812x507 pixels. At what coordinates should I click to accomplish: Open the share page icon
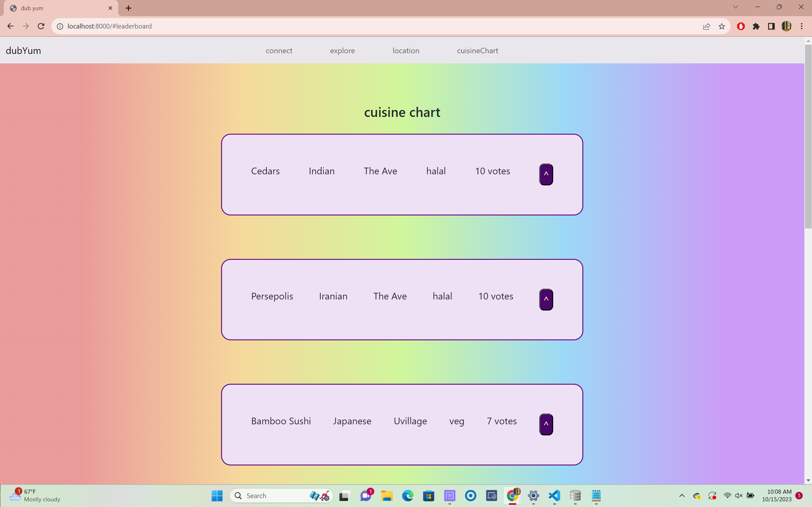706,26
